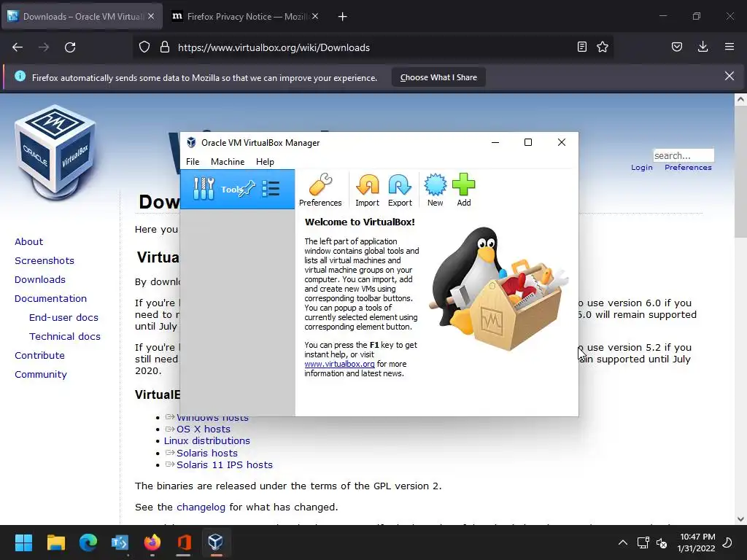This screenshot has height=560, width=747.
Task: Switch to the Downloads – Oracle VM VirtualBox tab
Action: [82, 17]
